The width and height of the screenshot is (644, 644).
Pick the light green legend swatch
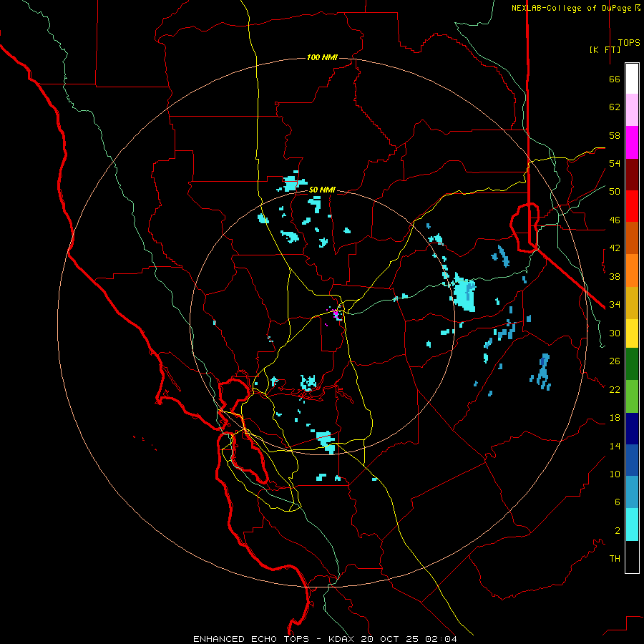[x=632, y=396]
